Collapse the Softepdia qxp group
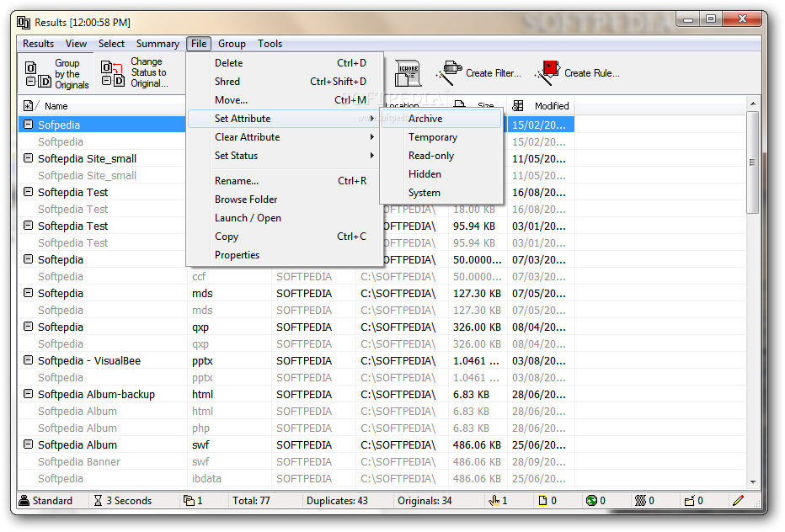Image resolution: width=785 pixels, height=532 pixels. tap(29, 327)
